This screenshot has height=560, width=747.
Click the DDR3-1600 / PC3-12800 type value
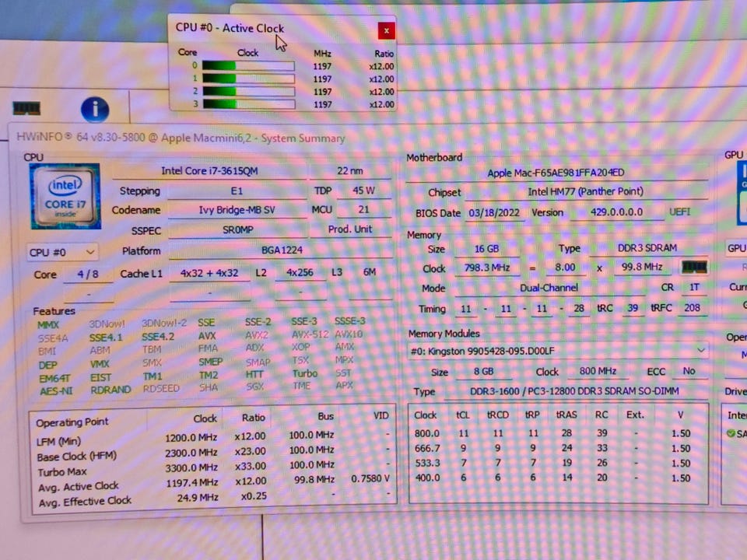coord(574,391)
